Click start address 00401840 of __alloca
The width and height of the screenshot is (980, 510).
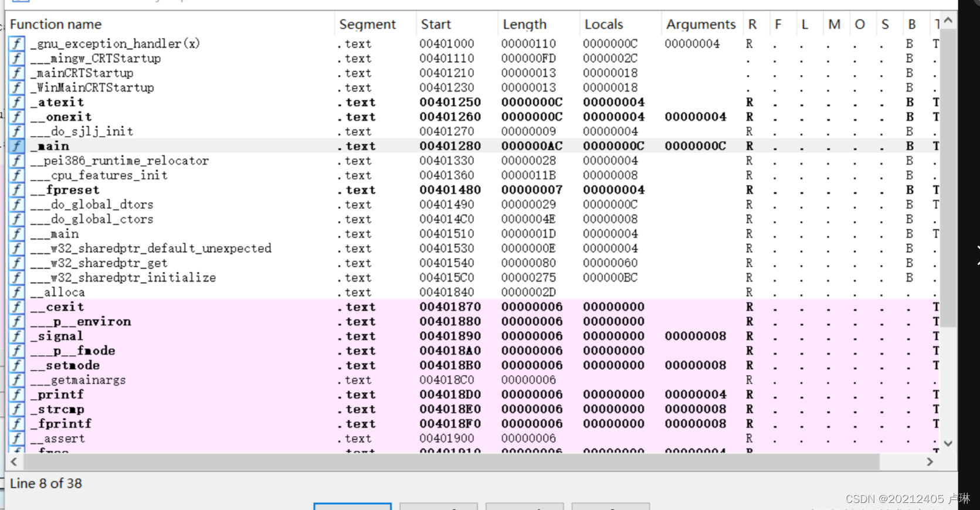point(447,293)
